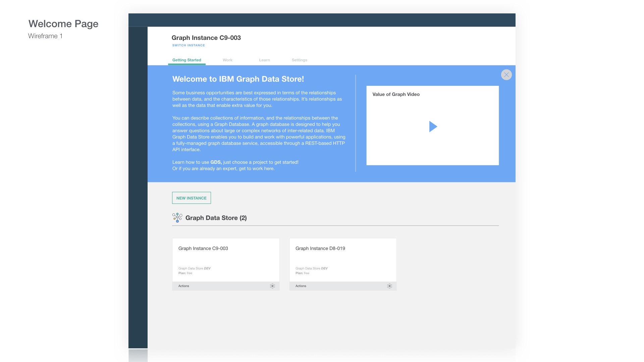Click the bold GDS text in banner
The height and width of the screenshot is (362, 644).
(216, 162)
